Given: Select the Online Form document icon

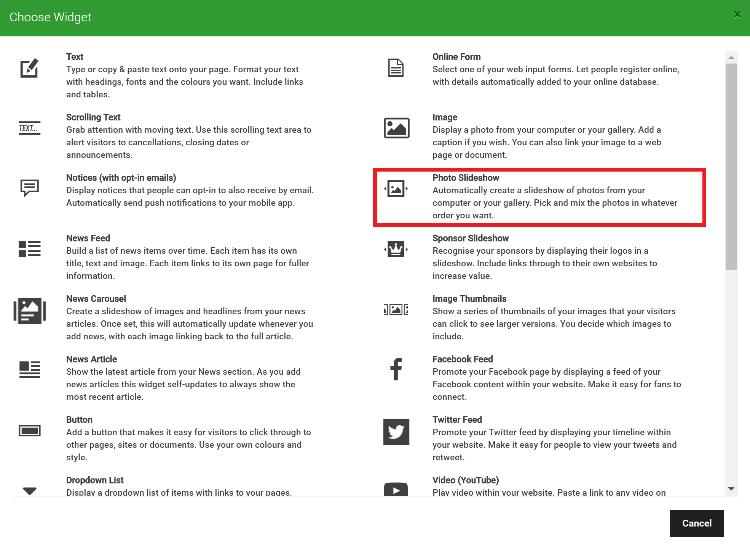Looking at the screenshot, I should click(x=396, y=68).
